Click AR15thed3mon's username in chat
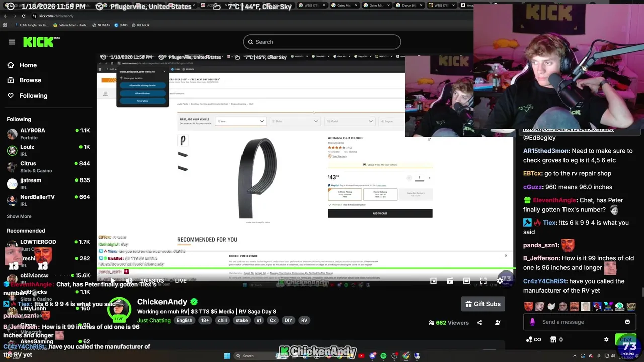The image size is (644, 362). [x=546, y=151]
